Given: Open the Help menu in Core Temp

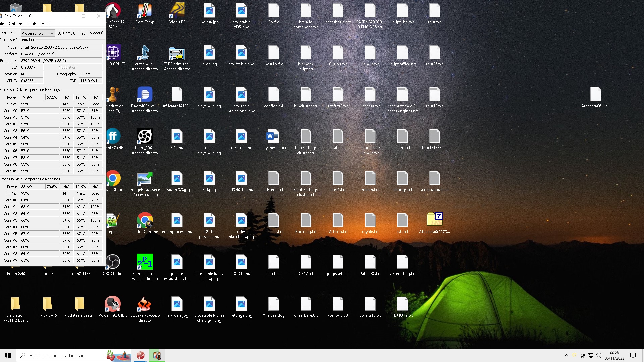Looking at the screenshot, I should click(45, 24).
